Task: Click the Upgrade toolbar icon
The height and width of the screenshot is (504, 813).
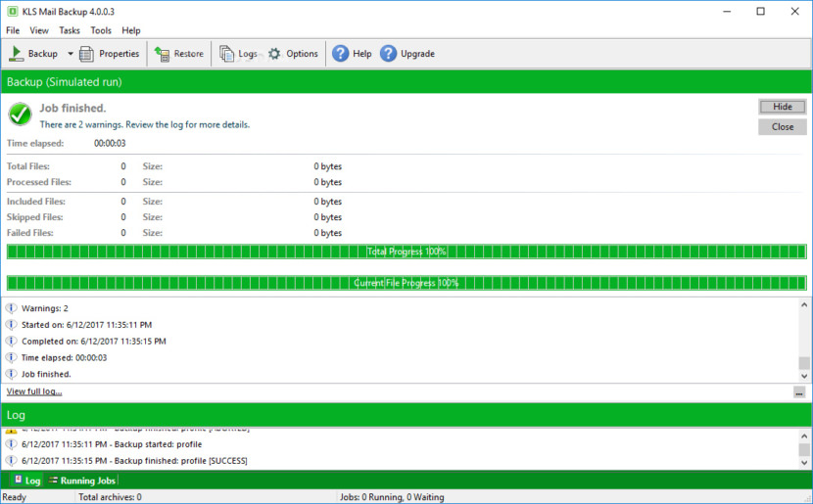Action: point(388,54)
